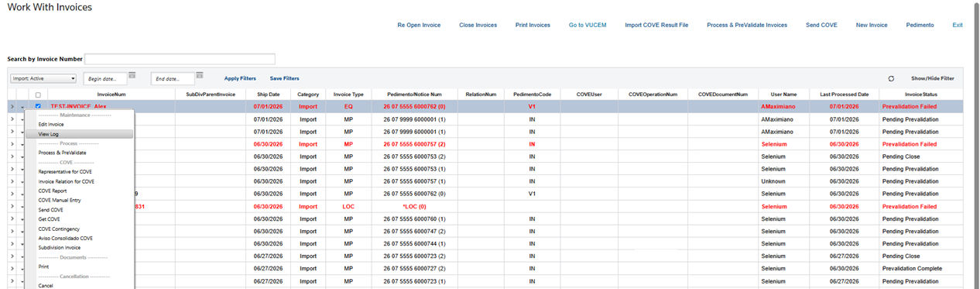Image resolution: width=980 pixels, height=289 pixels.
Task: Uncheck the TEST-INVOICE_Alex row checkbox
Action: pyautogui.click(x=38, y=106)
